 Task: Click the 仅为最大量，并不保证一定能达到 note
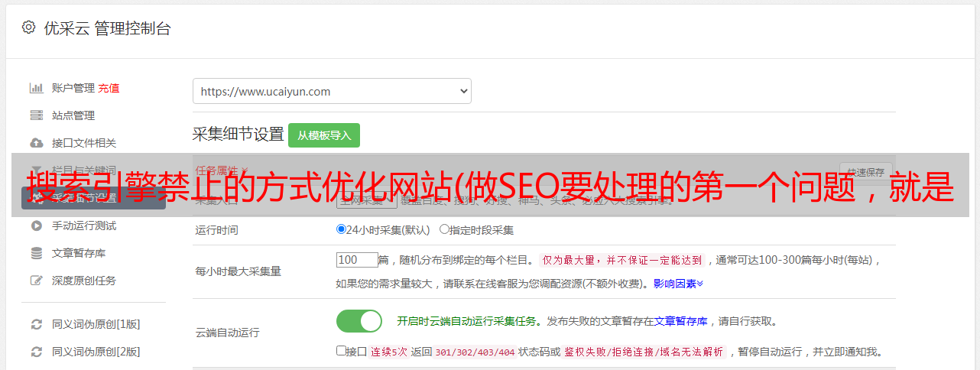pyautogui.click(x=622, y=260)
